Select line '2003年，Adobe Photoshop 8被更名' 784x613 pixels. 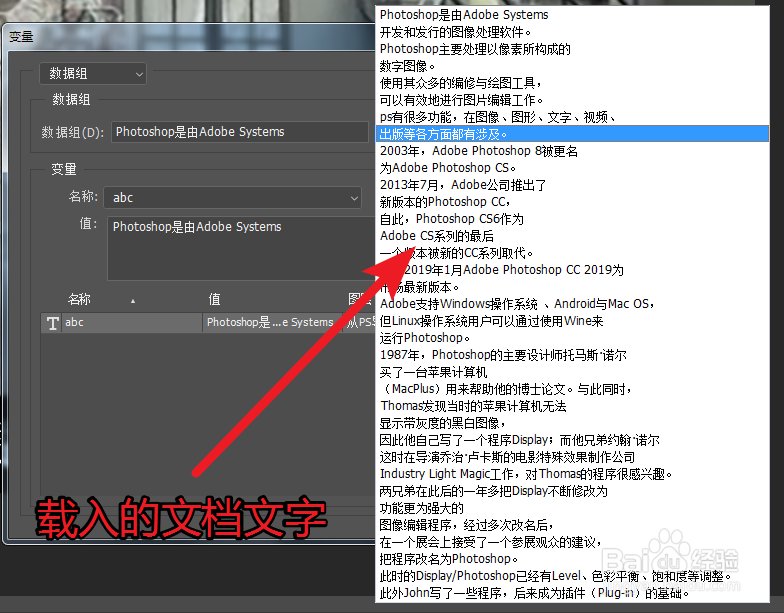coord(572,150)
